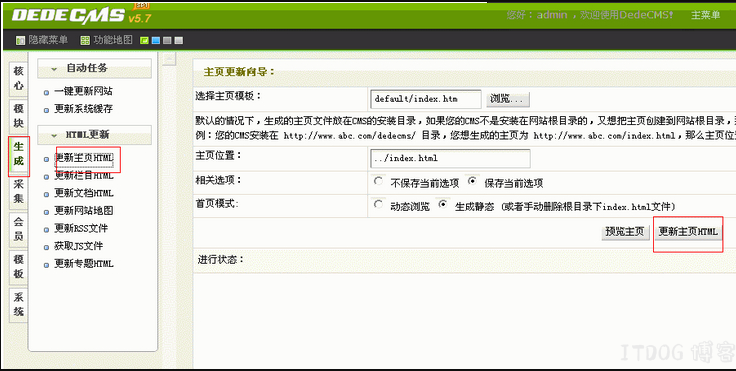This screenshot has width=736, height=371.
Task: Open the 主菜单 main menu
Action: 705,15
